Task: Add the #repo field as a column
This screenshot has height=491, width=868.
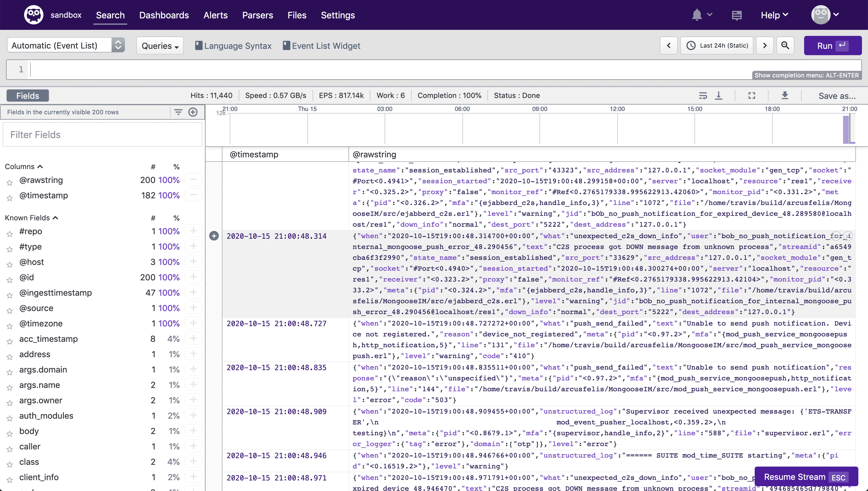Action: pos(194,231)
